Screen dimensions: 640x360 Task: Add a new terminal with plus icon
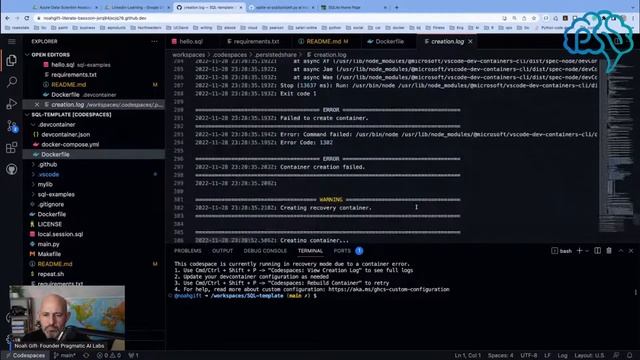579,251
